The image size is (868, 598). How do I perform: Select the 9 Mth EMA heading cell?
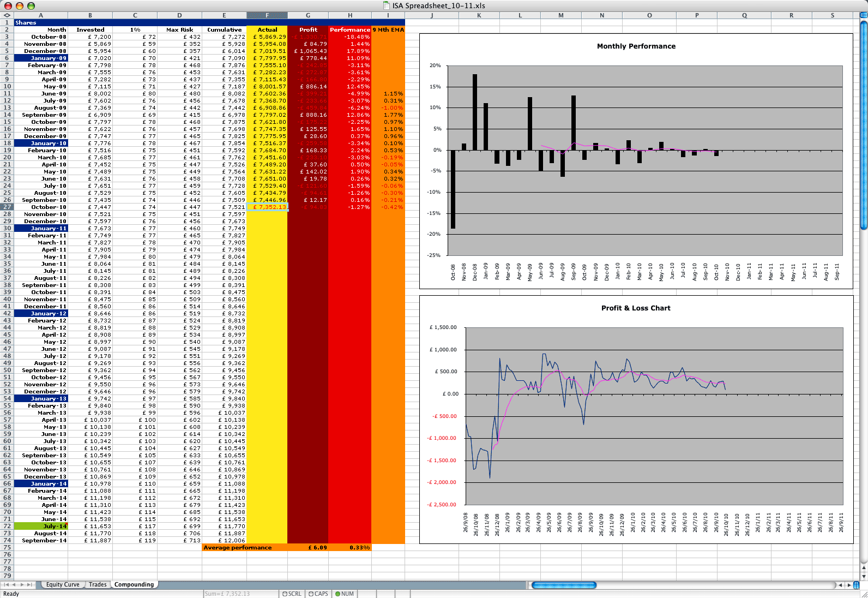388,29
